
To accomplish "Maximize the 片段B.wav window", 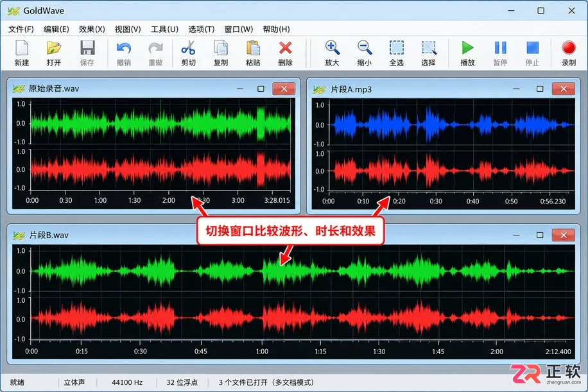I will (x=540, y=235).
